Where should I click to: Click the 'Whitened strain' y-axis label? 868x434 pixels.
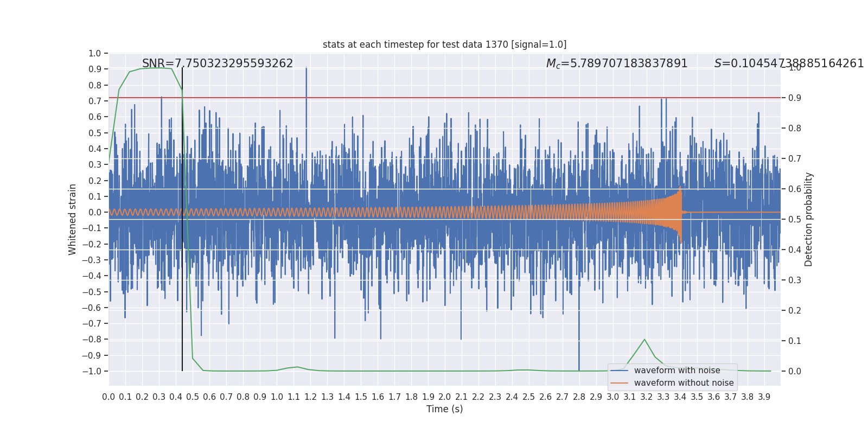pos(73,219)
